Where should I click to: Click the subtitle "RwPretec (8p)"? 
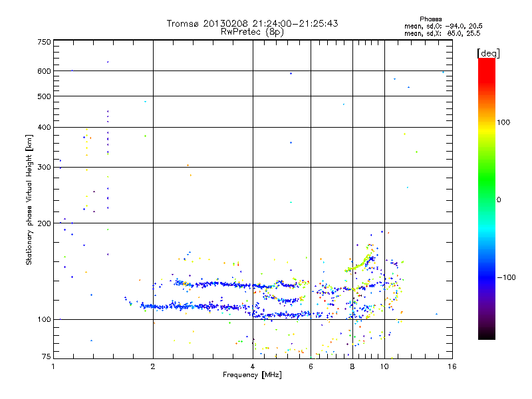point(252,32)
